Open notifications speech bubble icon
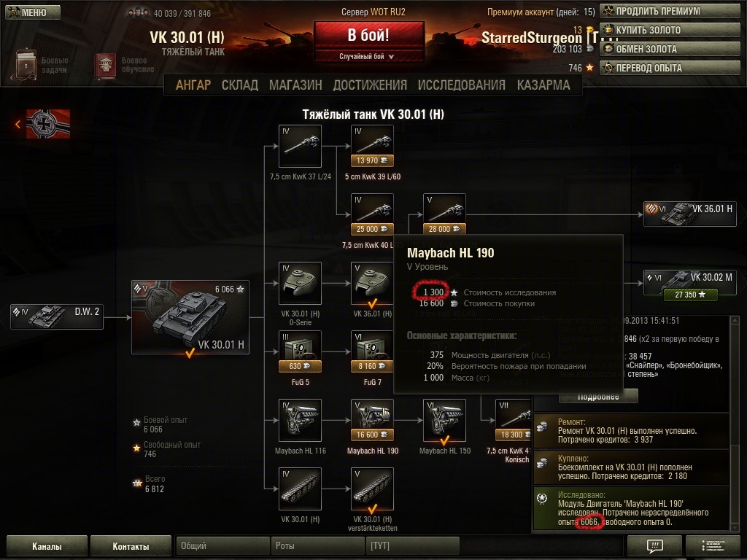This screenshot has height=560, width=747. 654,545
